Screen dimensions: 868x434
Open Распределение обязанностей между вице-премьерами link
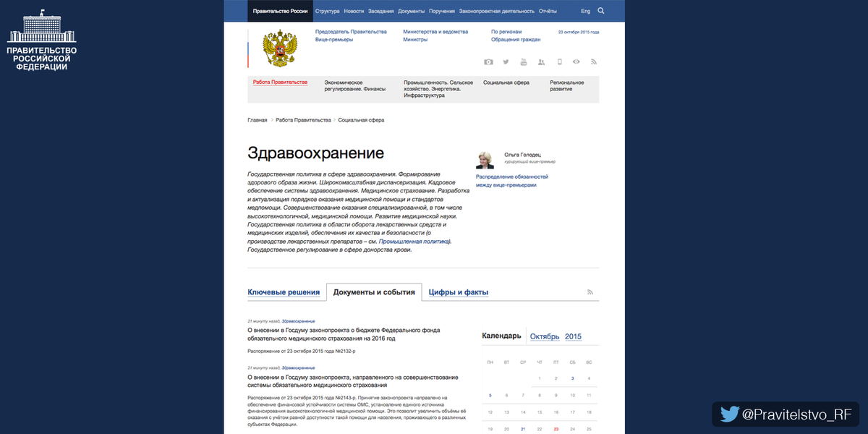pyautogui.click(x=512, y=180)
